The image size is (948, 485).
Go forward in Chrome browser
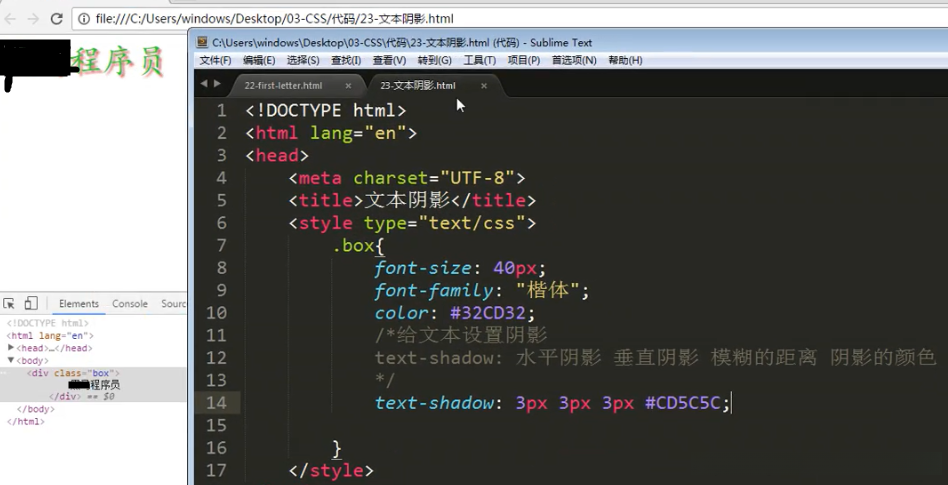coord(33,19)
